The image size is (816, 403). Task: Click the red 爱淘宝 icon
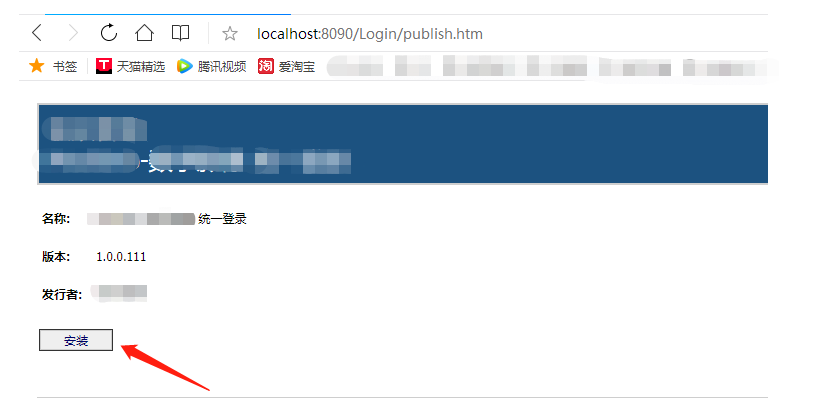click(x=266, y=66)
